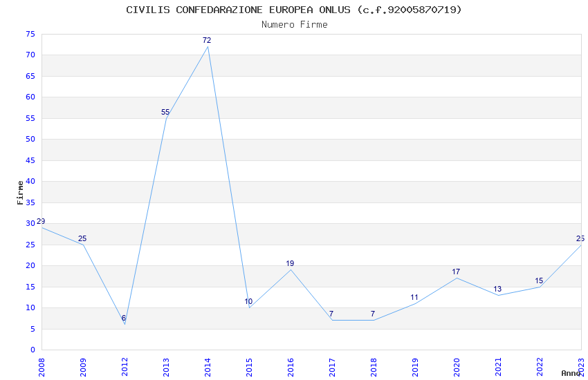Click the y-axis tick value 20
The height and width of the screenshot is (380, 588).
[x=30, y=266]
